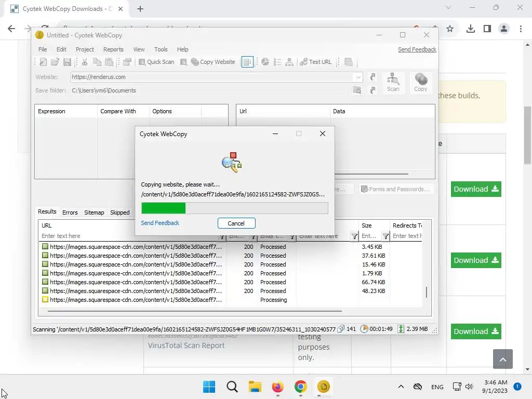Screen dimensions: 532x399
Task: Click the Redirects To filter text box
Action: click(407, 236)
